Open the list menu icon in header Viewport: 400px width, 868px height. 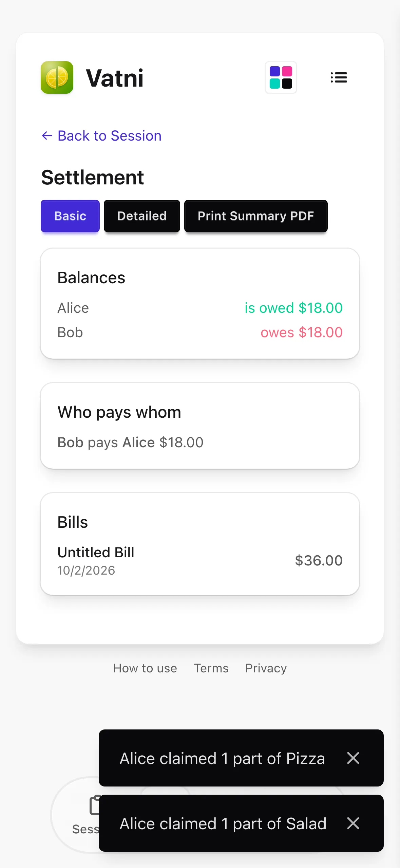(339, 77)
